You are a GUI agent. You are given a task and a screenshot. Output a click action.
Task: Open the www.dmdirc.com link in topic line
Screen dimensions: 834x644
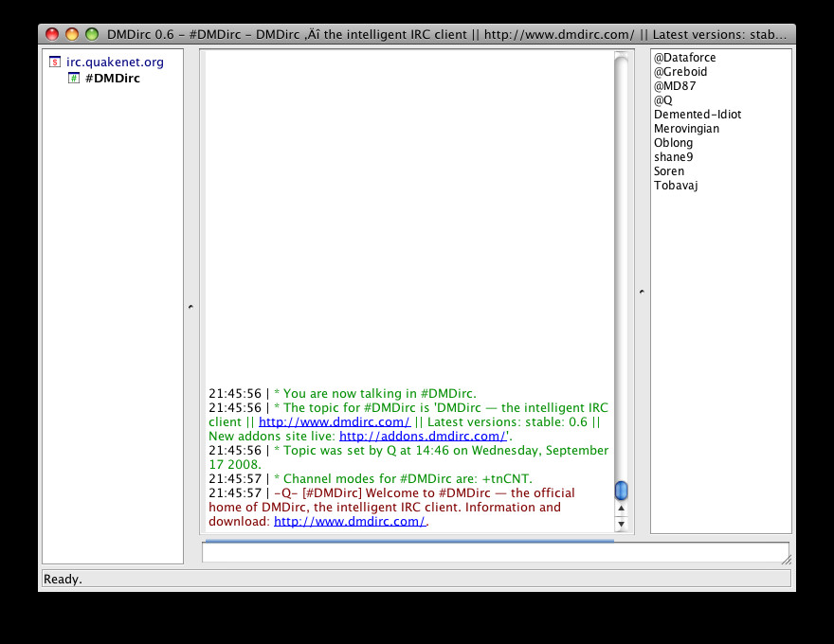(335, 421)
